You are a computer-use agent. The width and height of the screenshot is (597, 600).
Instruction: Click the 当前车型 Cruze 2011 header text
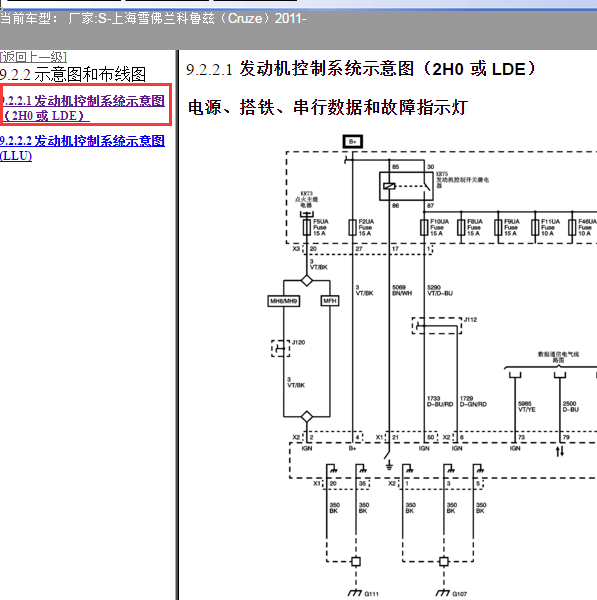tap(153, 18)
